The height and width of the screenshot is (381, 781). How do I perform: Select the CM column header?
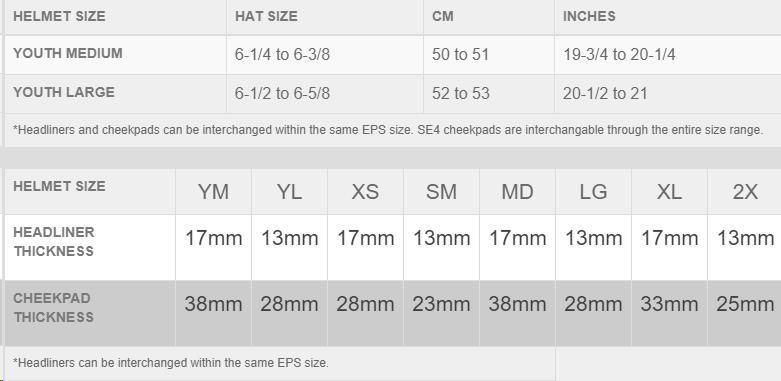point(443,16)
